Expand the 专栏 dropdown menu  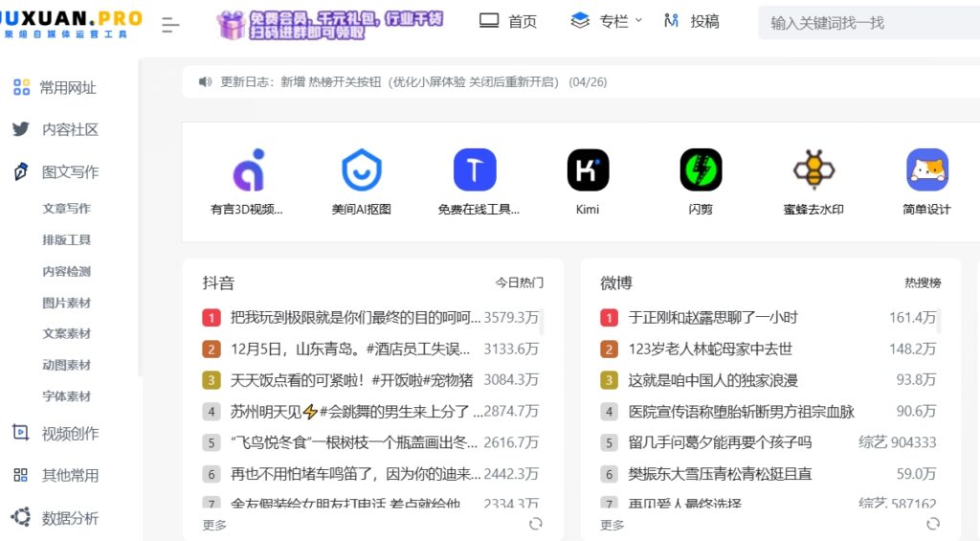point(606,21)
